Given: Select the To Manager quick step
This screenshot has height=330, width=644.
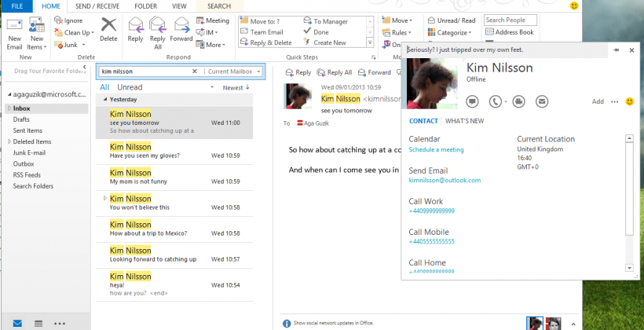Looking at the screenshot, I should click(x=326, y=21).
